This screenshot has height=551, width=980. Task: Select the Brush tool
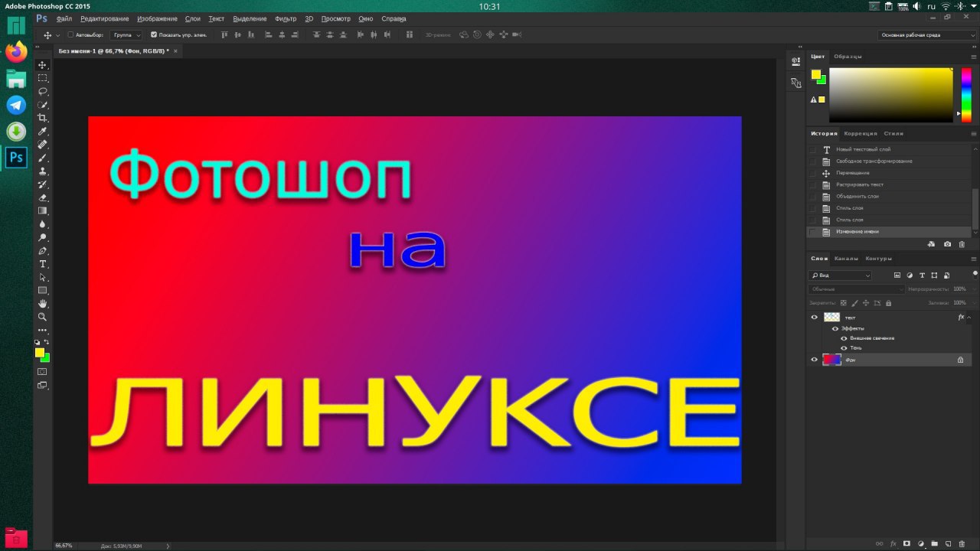point(43,158)
